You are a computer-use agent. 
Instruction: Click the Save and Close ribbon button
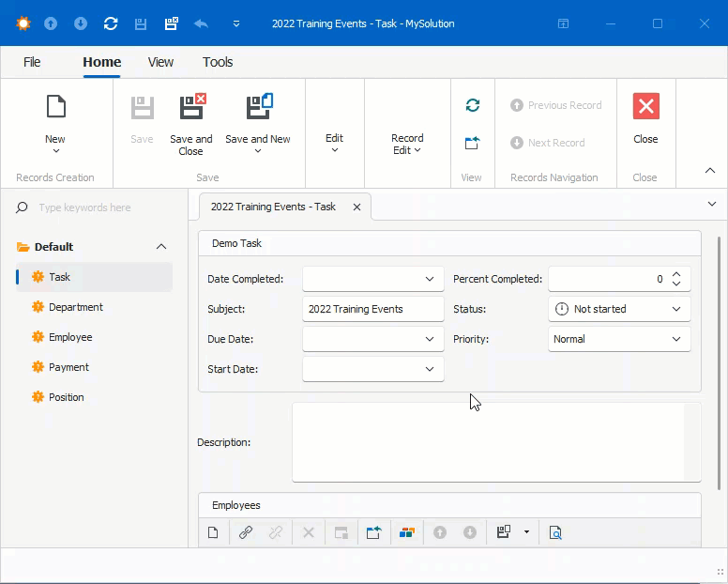[x=191, y=125]
